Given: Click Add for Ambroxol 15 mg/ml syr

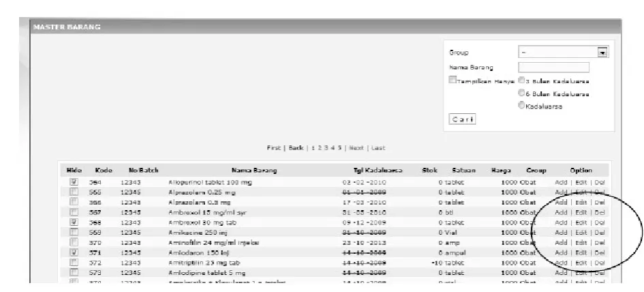Looking at the screenshot, I should tap(561, 213).
